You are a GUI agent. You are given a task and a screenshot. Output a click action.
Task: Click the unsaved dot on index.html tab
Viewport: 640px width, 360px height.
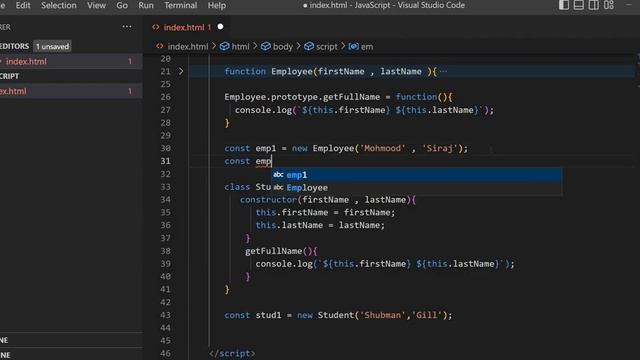coord(220,27)
